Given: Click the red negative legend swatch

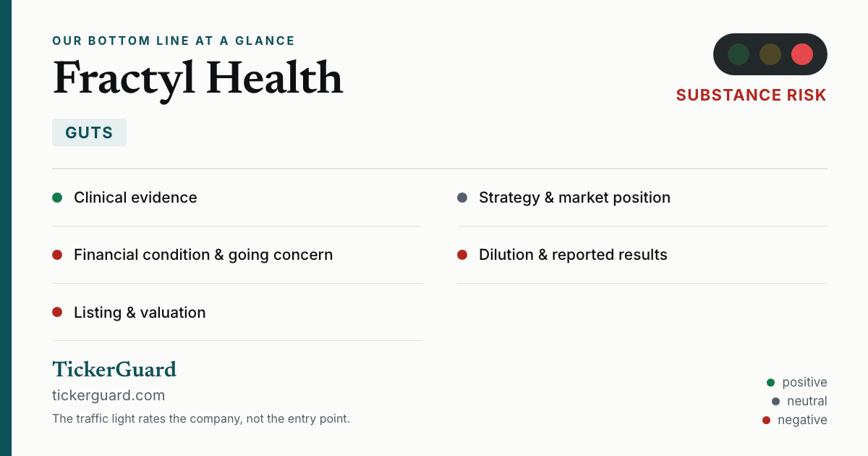Looking at the screenshot, I should pyautogui.click(x=766, y=420).
